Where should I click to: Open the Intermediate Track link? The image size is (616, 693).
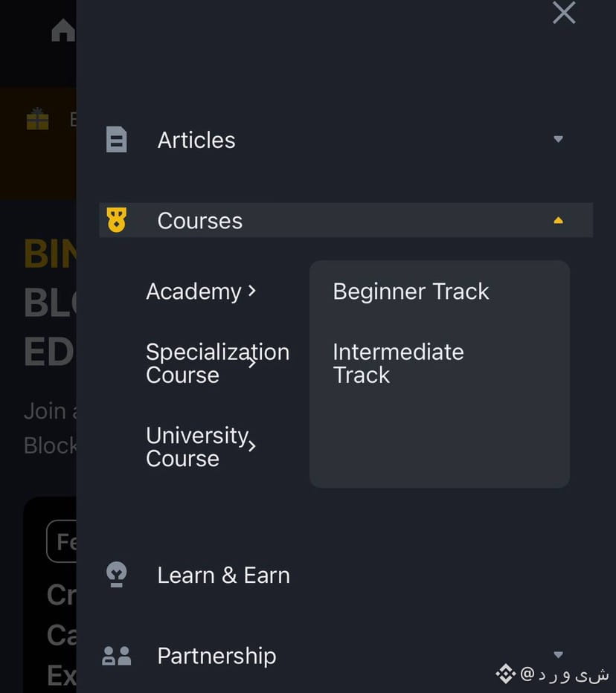(x=398, y=363)
